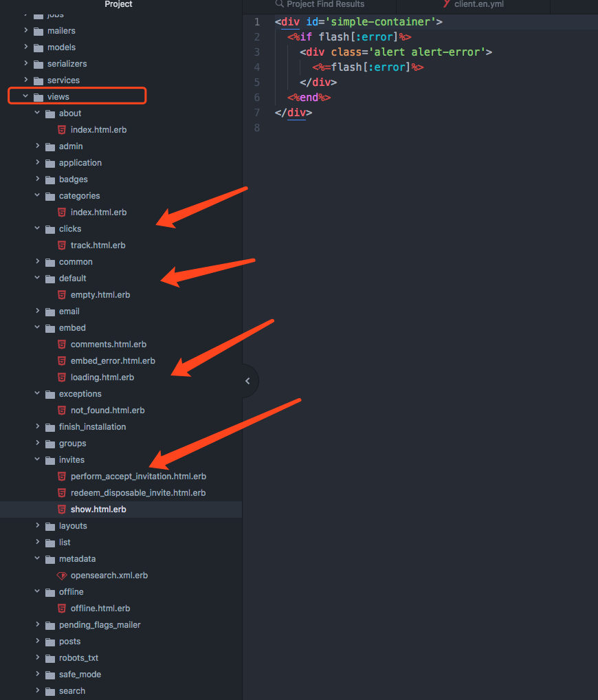Click folder icon beside finish_installation

click(x=50, y=427)
